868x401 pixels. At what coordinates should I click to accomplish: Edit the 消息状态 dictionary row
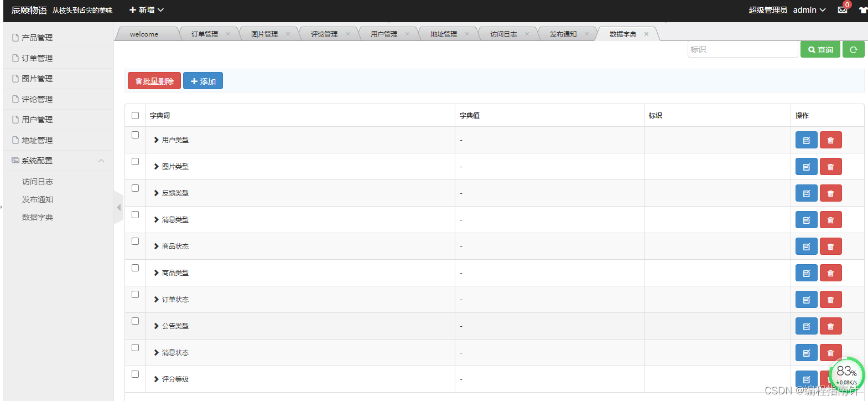click(806, 353)
